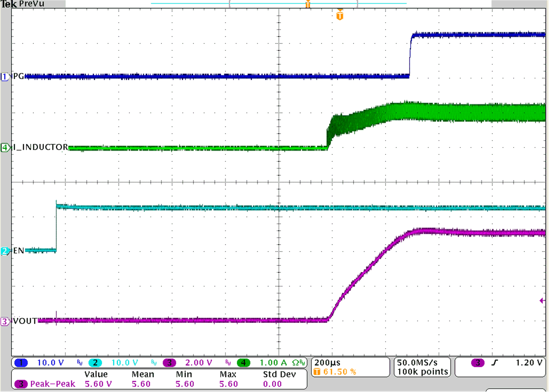Select the orange trigger level T indicator
The image size is (549, 392).
coord(307,4)
